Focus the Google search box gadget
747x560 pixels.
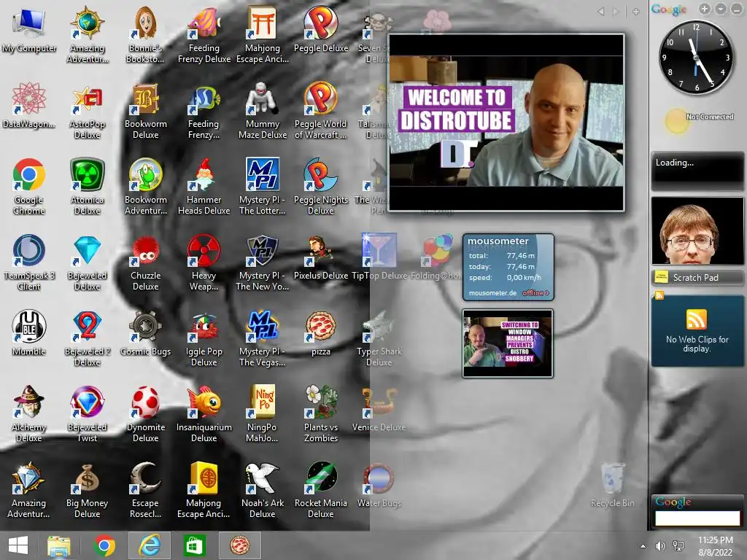click(x=697, y=518)
